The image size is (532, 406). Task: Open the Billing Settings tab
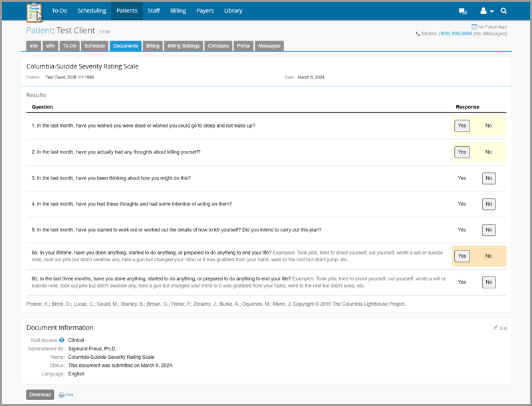(184, 46)
